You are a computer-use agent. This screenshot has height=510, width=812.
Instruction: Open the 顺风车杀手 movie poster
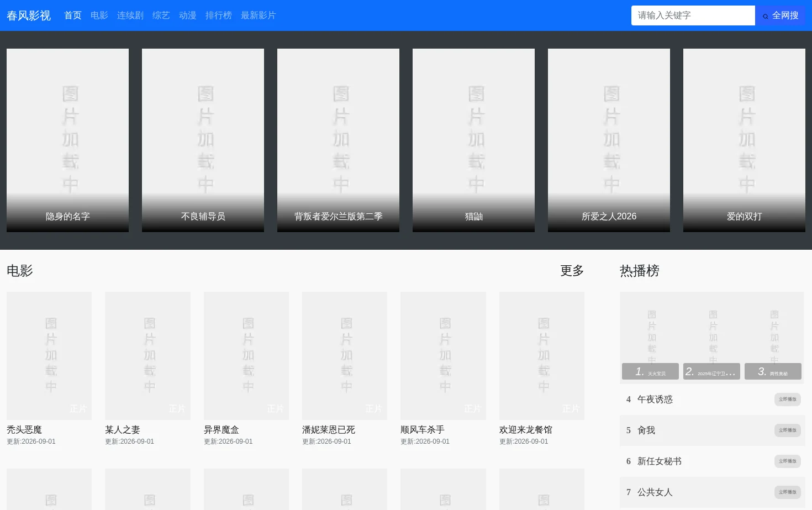coord(443,356)
